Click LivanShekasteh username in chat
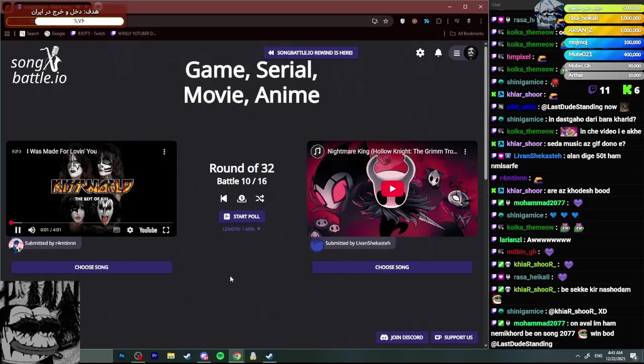Viewport: 644px width, 364px height. click(x=537, y=156)
